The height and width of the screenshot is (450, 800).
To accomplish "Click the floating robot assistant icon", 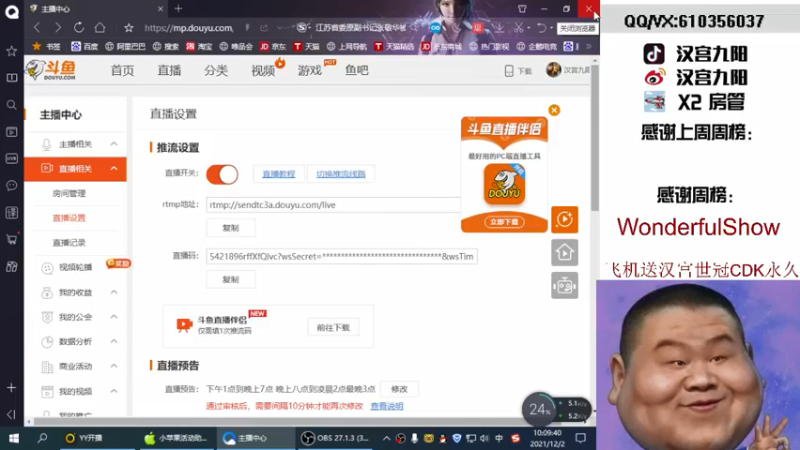I will [564, 285].
